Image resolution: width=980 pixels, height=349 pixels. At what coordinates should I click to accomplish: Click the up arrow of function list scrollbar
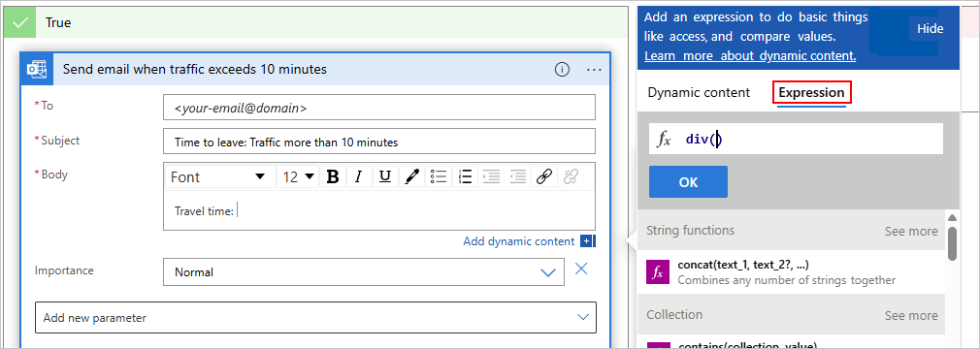(952, 218)
